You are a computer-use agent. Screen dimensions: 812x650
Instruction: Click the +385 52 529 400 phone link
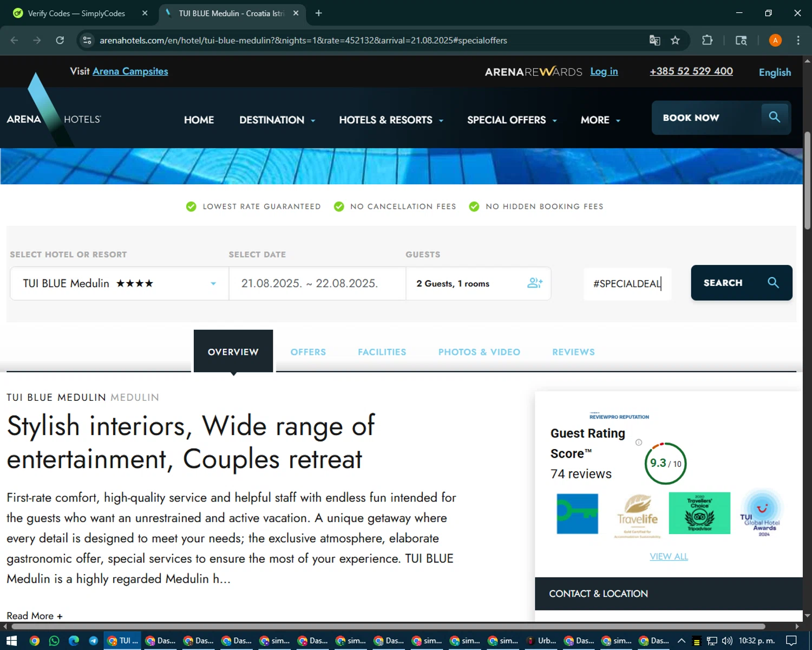click(691, 71)
